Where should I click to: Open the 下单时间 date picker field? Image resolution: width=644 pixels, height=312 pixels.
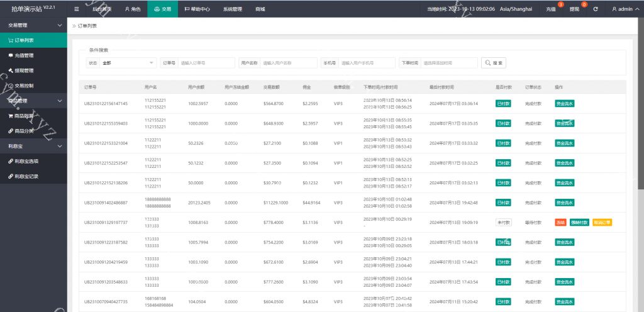pos(449,63)
